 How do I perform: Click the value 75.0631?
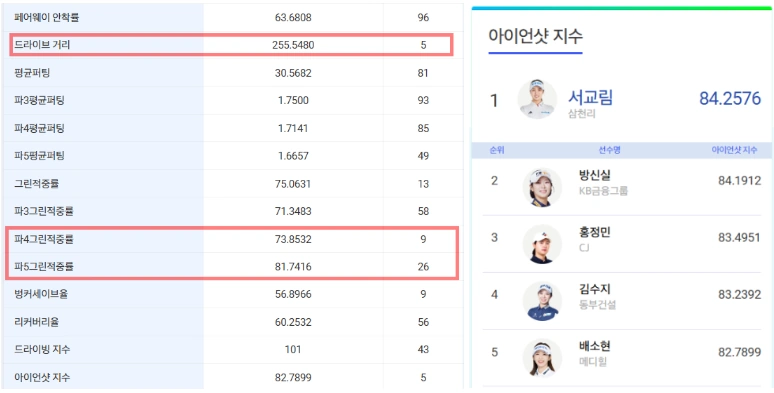coord(293,184)
